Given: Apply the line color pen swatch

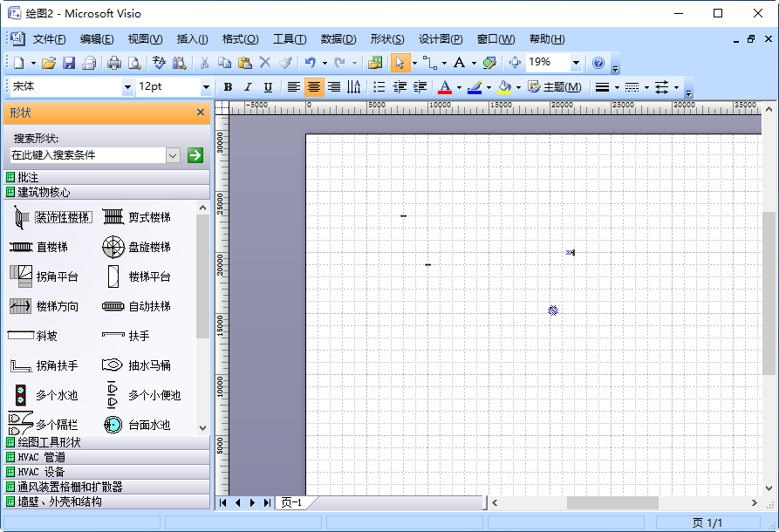Looking at the screenshot, I should [x=475, y=87].
